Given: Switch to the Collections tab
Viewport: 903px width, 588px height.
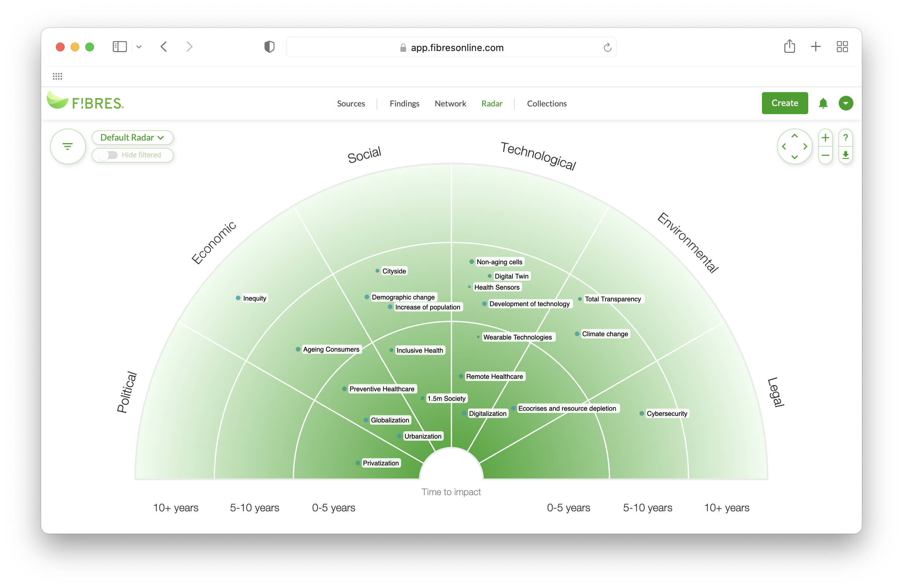Looking at the screenshot, I should (x=546, y=104).
